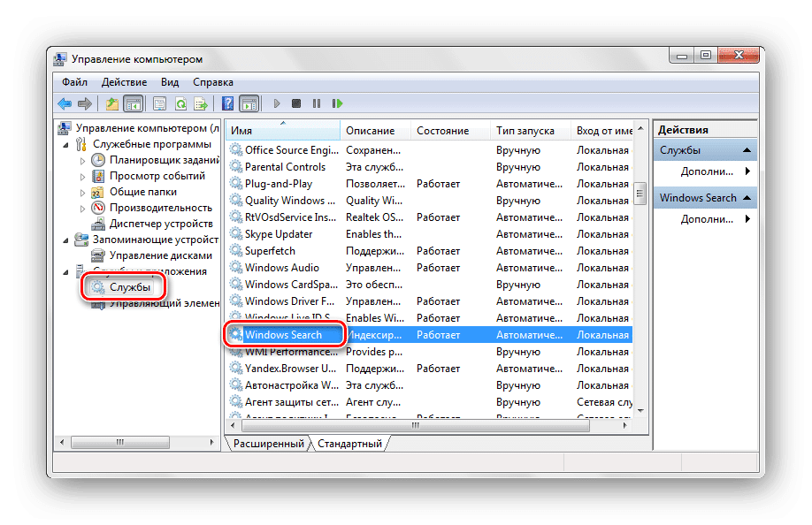Click the Start service play icon

tap(277, 104)
